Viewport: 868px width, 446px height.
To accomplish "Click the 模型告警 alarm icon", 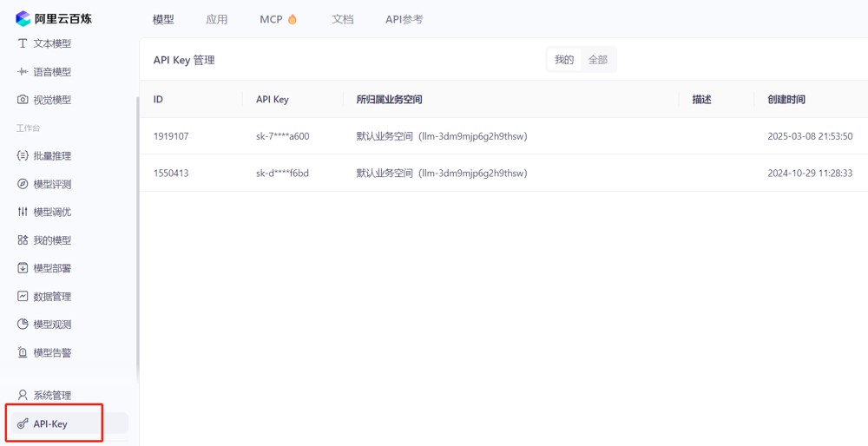I will [x=23, y=352].
